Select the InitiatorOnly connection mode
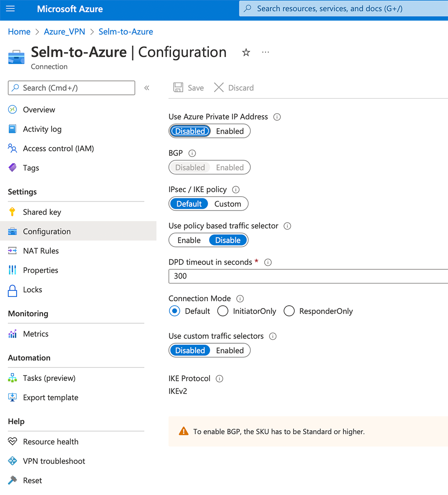Viewport: 448px width, 495px height. (x=223, y=310)
